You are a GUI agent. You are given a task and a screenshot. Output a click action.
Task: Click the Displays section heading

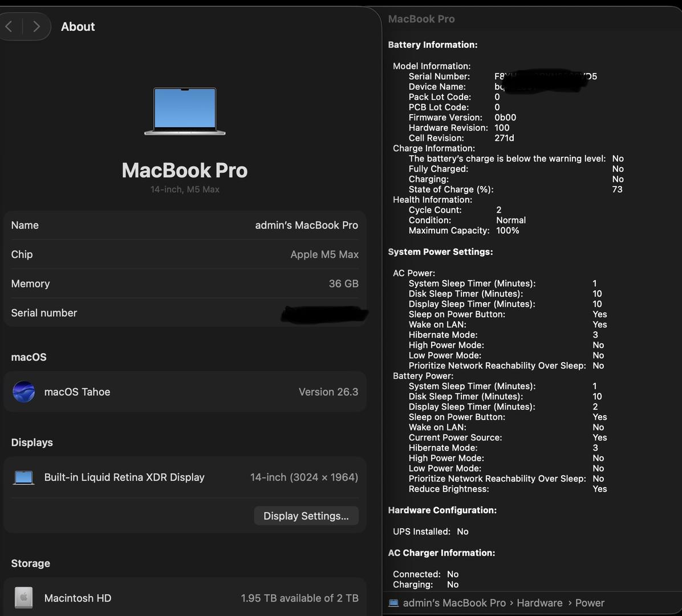tap(32, 443)
